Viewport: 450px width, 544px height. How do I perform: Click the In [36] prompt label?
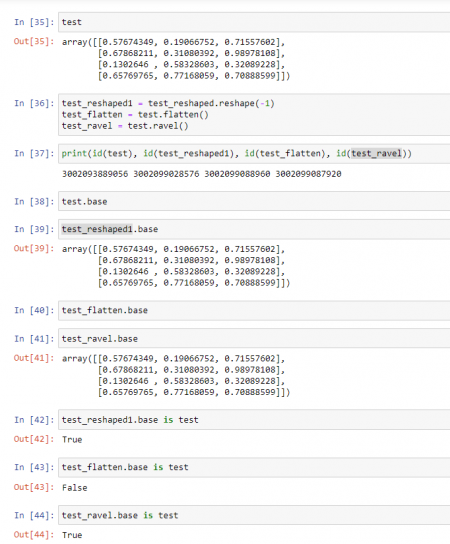(x=34, y=103)
